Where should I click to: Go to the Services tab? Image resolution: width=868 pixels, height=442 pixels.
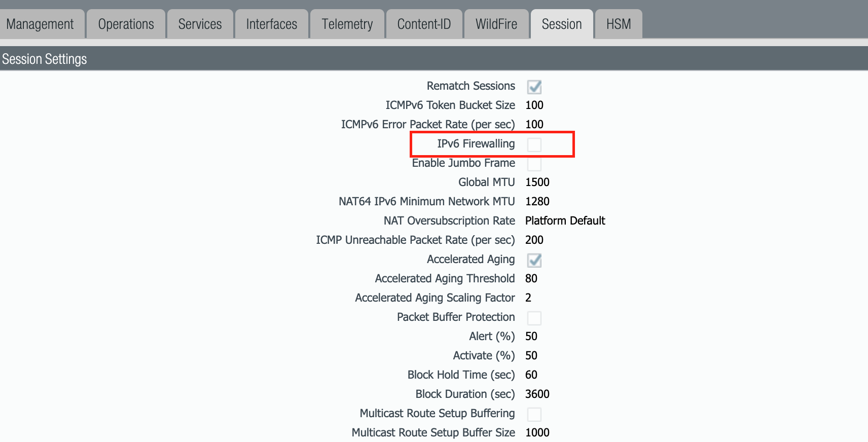(x=200, y=24)
